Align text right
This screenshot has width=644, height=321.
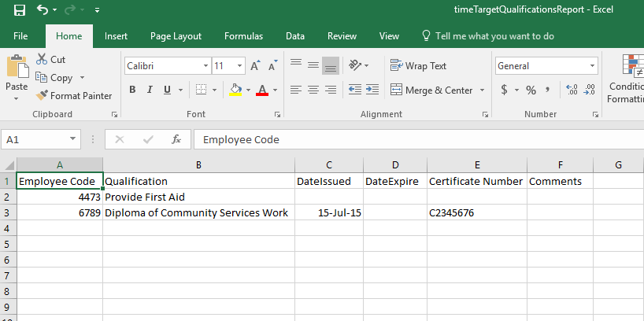point(331,90)
